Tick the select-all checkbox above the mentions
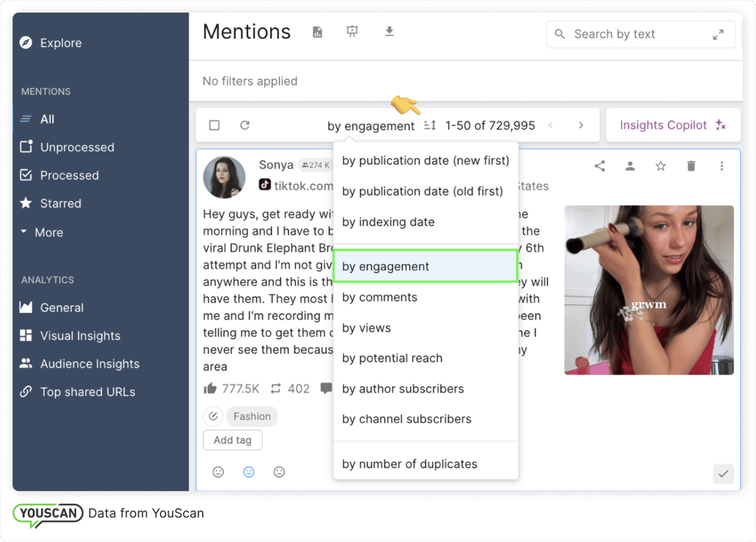This screenshot has width=756, height=542. tap(214, 125)
